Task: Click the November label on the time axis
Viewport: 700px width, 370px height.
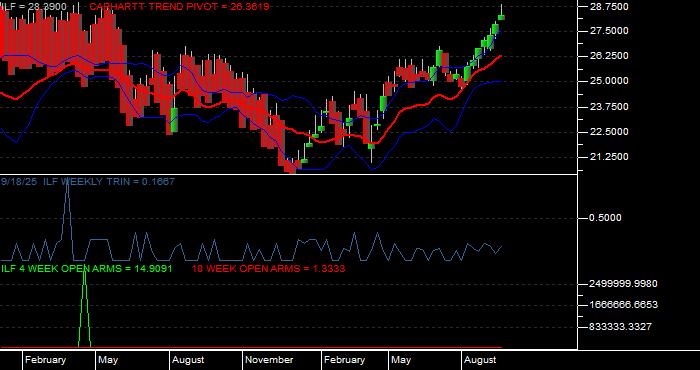Action: click(x=269, y=360)
